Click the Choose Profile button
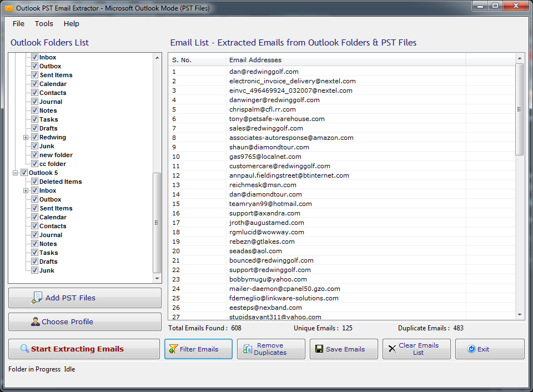 click(85, 321)
